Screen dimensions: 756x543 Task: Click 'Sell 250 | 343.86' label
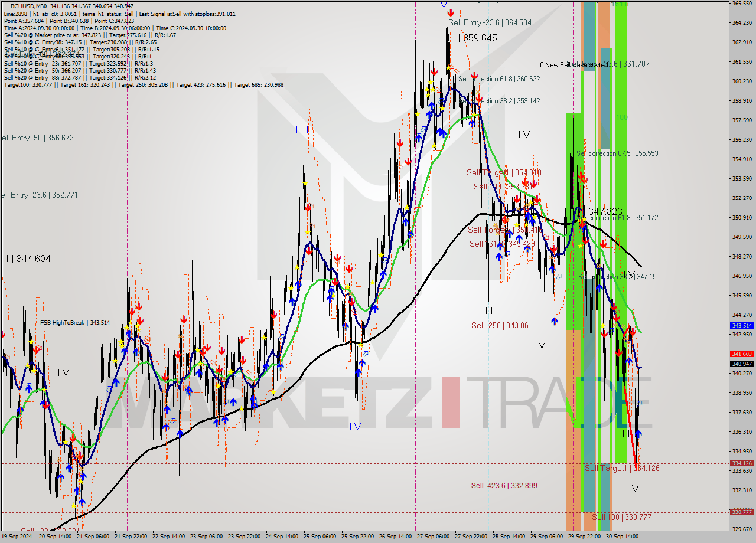coord(500,325)
